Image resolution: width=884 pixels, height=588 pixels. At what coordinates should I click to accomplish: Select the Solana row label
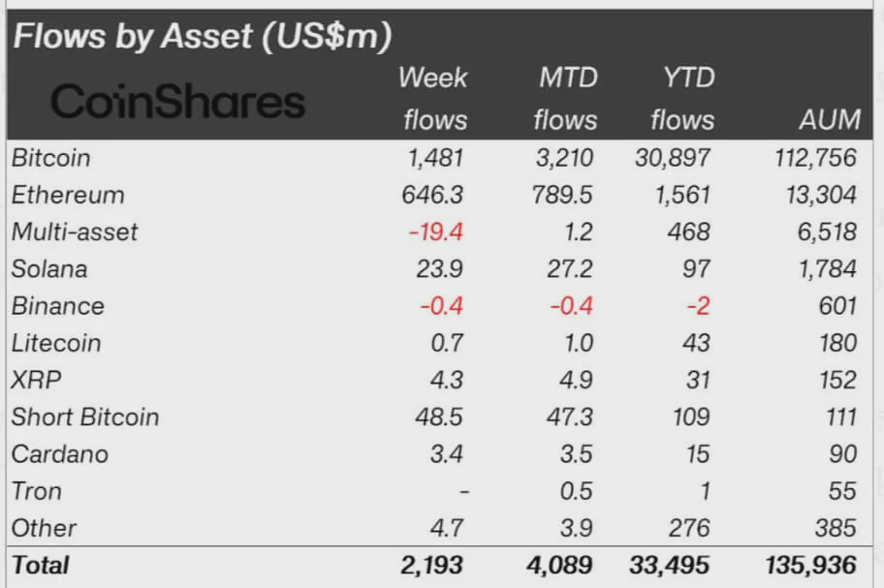tap(49, 268)
